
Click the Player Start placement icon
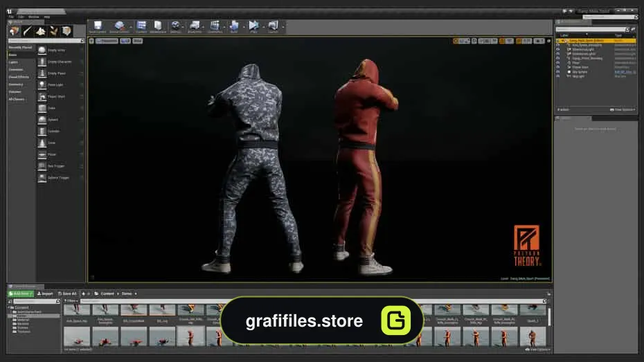tap(42, 96)
